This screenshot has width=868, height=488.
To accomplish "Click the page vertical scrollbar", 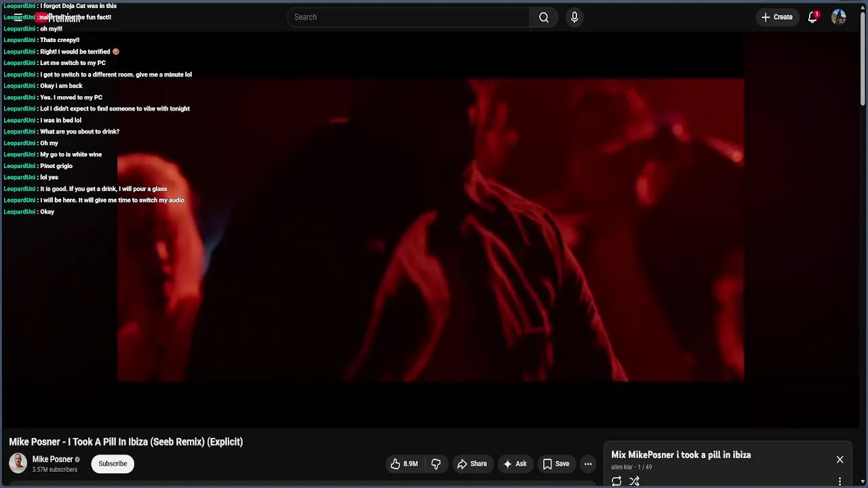I will 863,58.
